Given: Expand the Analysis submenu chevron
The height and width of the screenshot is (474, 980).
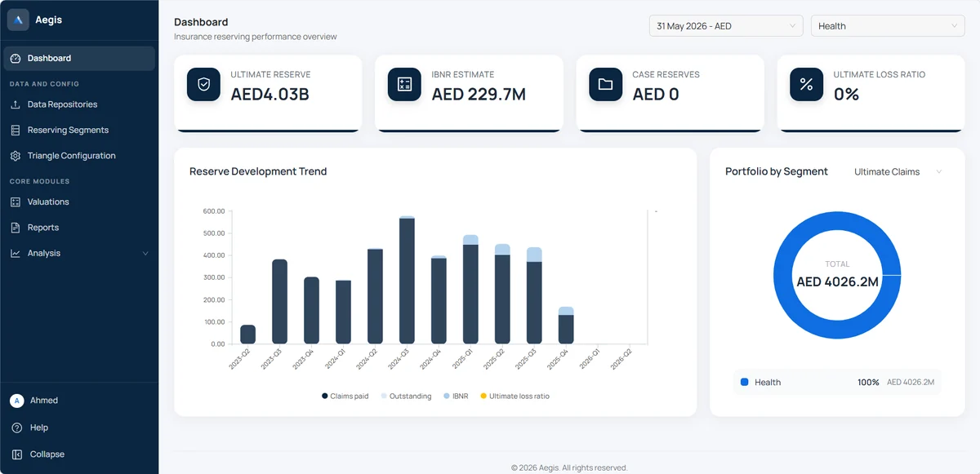Looking at the screenshot, I should click(145, 254).
